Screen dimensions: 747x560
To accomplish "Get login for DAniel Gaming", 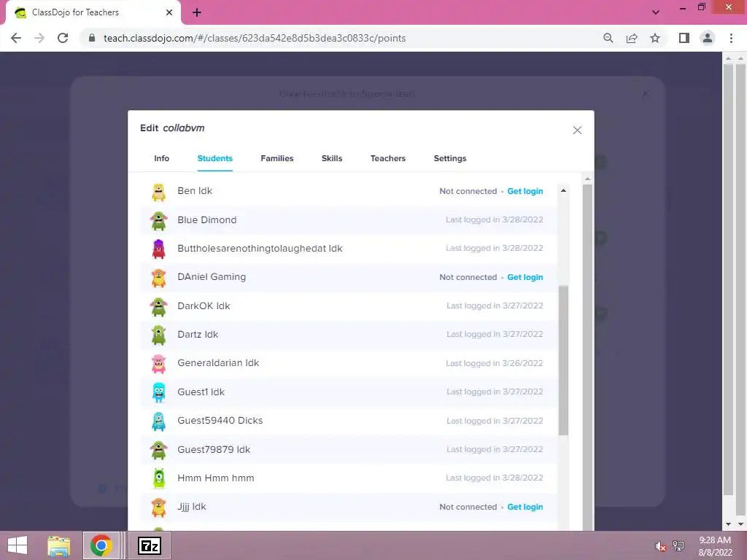I will pos(525,277).
